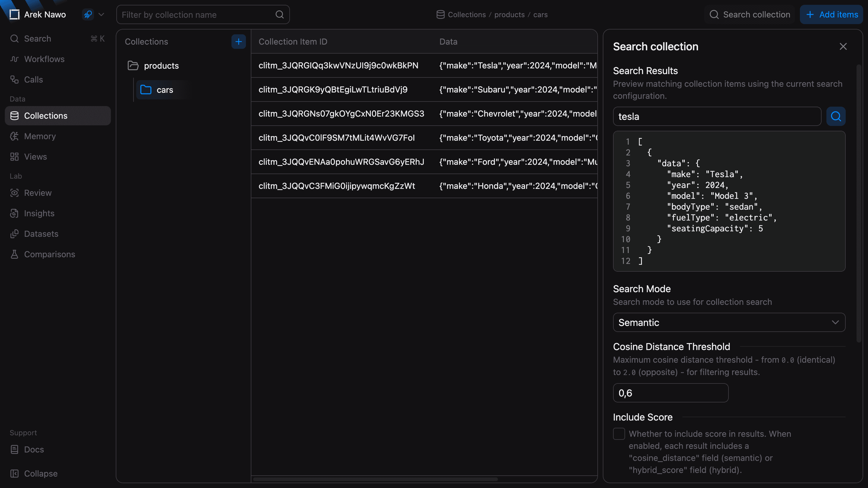The width and height of the screenshot is (868, 488).
Task: Select the Collections sidebar item
Action: 58,116
